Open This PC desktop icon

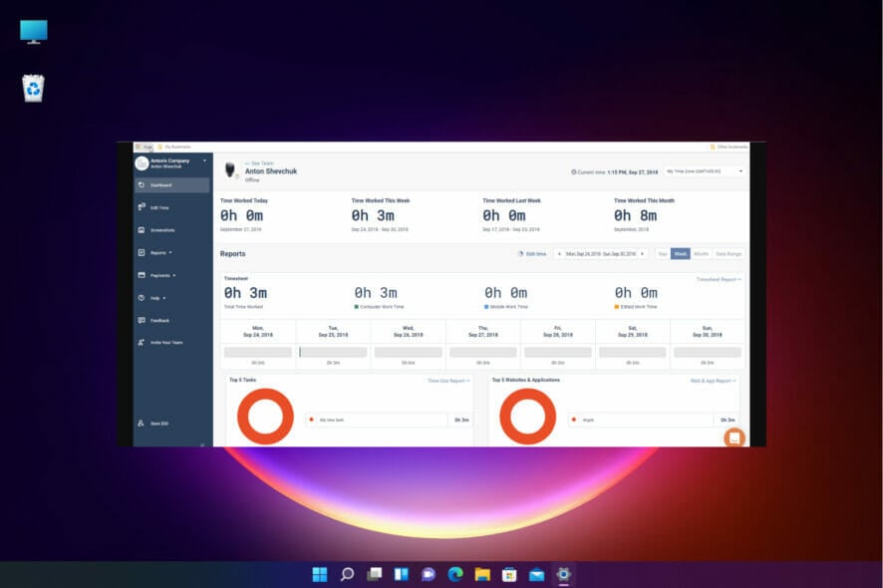tap(34, 32)
